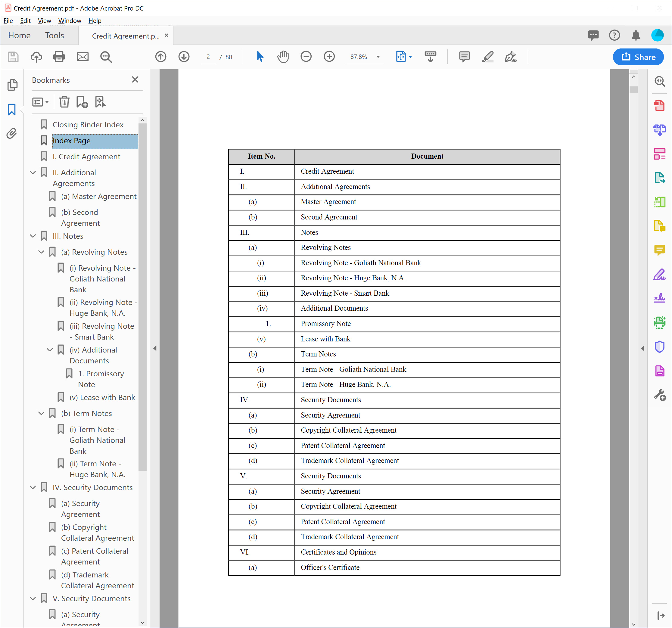Image resolution: width=672 pixels, height=628 pixels.
Task: Open the zoom percentage dropdown
Action: pos(378,57)
